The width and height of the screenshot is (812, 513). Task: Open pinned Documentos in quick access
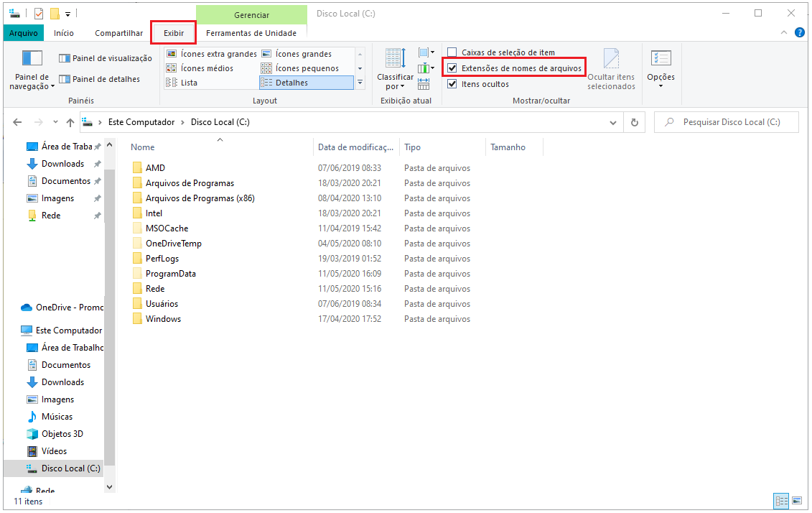click(x=66, y=181)
